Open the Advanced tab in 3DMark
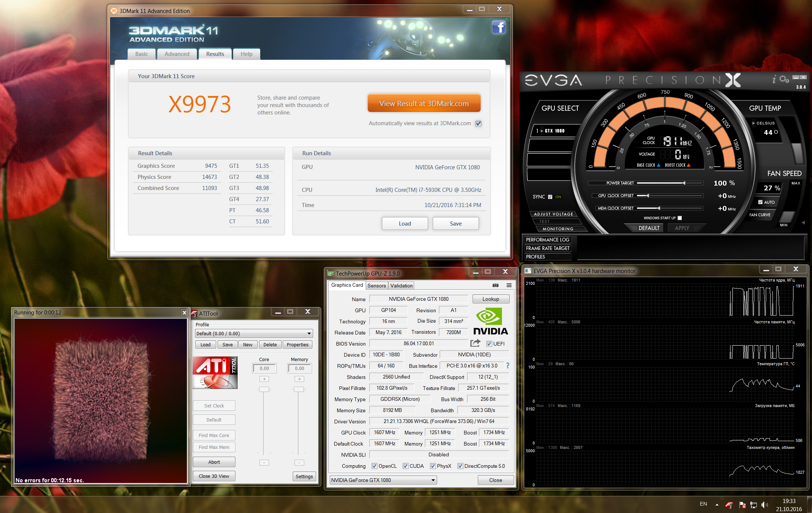The height and width of the screenshot is (513, 812). (177, 54)
